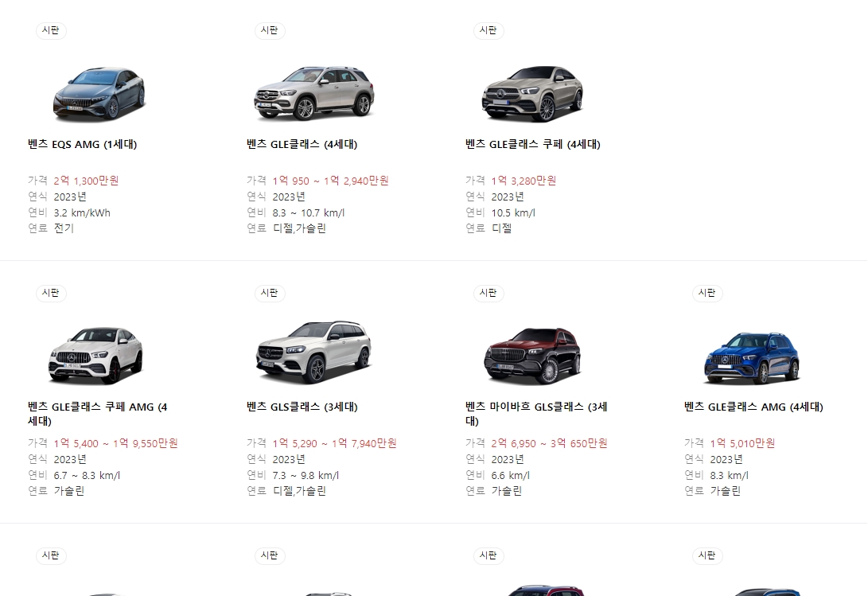Open the title link 벤츠 EQS AMG (1세대)

pos(83,144)
